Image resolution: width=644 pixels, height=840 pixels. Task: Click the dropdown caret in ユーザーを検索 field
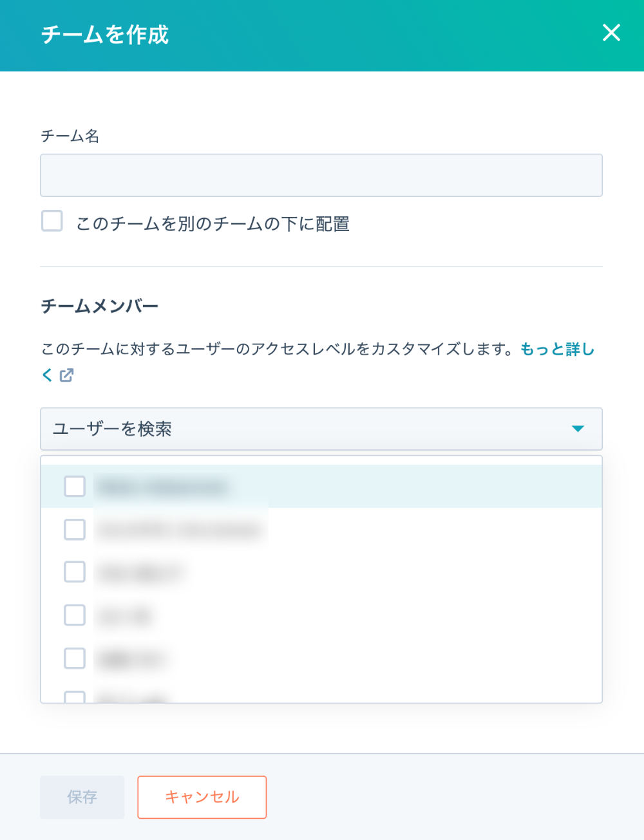pos(578,429)
